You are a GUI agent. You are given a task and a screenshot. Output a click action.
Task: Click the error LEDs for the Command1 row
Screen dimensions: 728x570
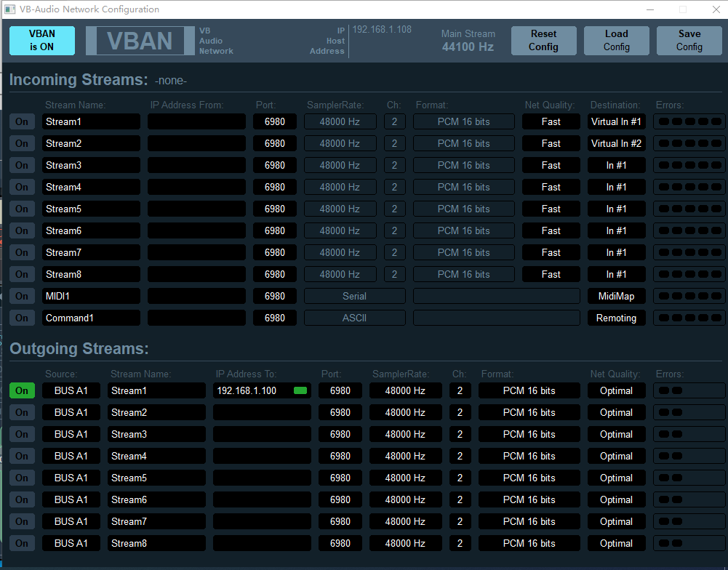689,318
